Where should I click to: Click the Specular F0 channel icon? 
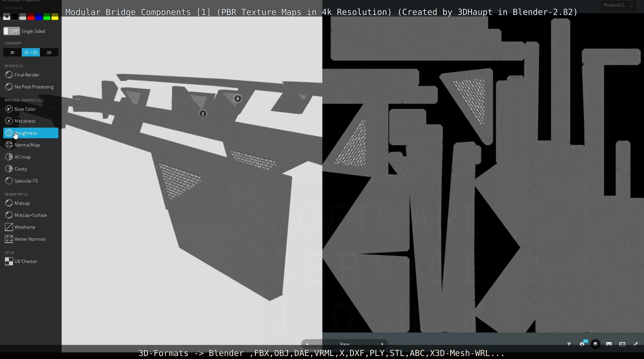click(9, 181)
